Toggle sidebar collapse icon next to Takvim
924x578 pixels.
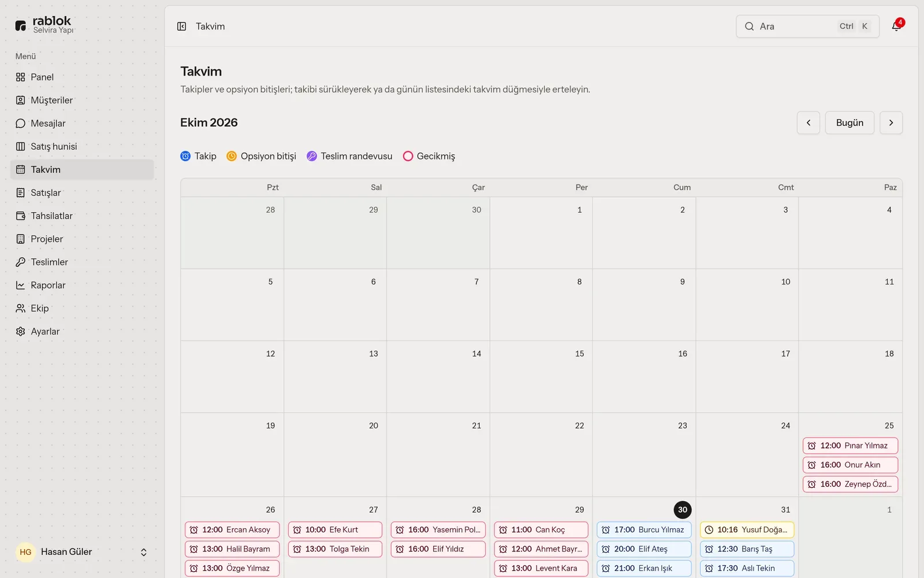[181, 27]
